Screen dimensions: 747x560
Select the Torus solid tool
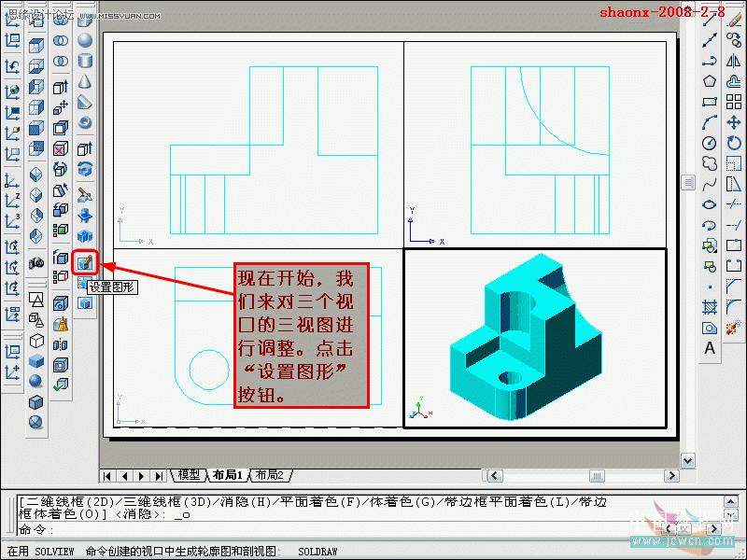[x=85, y=123]
